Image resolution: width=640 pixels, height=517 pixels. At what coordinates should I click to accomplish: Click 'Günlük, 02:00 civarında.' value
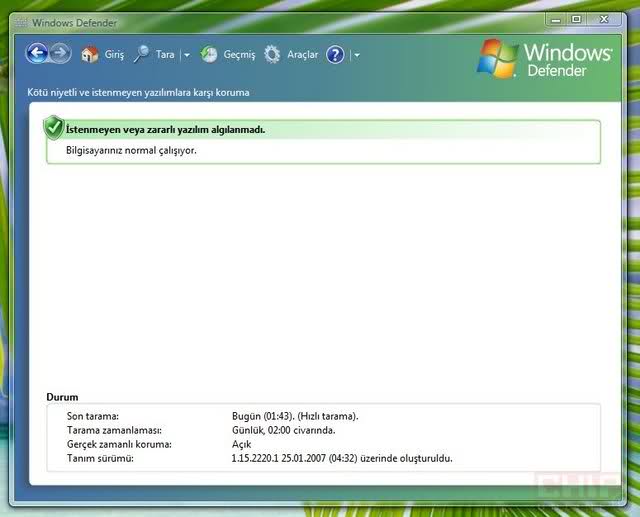[283, 430]
